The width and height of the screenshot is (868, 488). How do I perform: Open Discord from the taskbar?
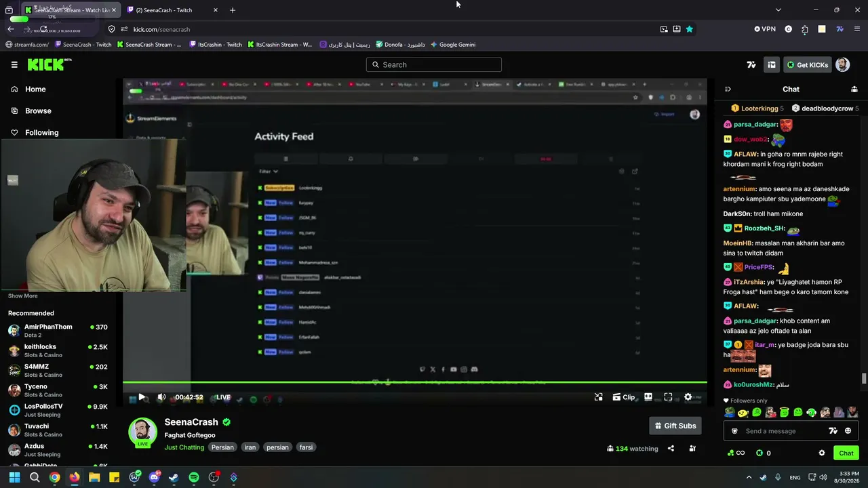(154, 477)
